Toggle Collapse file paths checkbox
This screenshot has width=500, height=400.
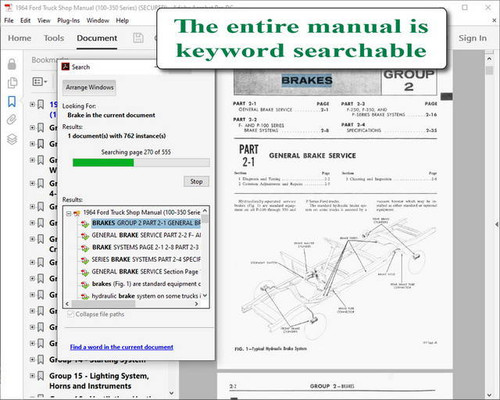tap(70, 314)
